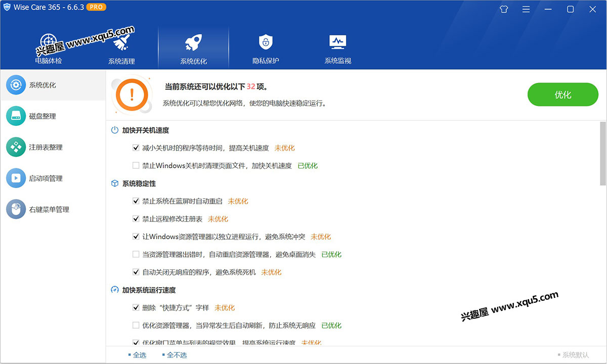Click the skin (shirt) icon in title bar
This screenshot has height=364, width=607.
pos(503,9)
